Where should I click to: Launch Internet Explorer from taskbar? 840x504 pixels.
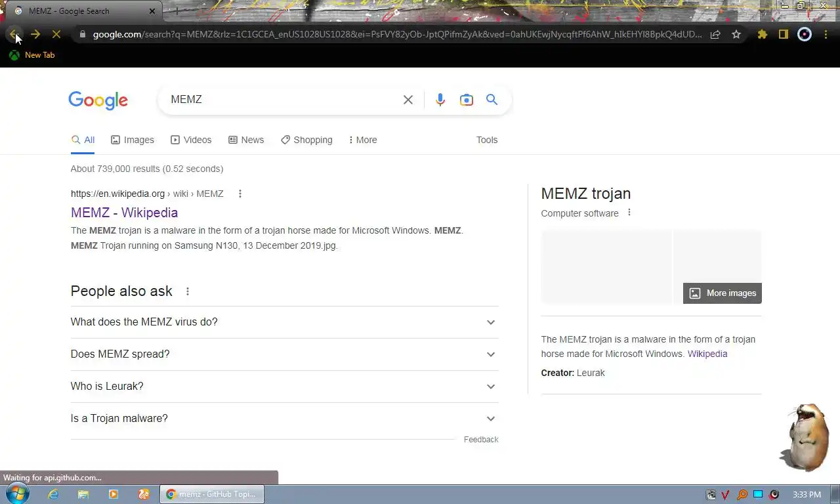point(54,494)
